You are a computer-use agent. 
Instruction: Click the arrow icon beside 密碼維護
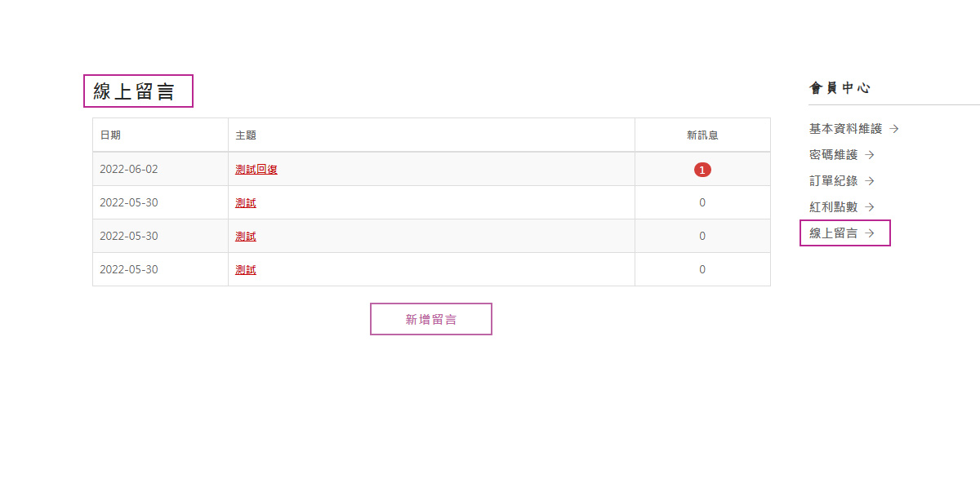(870, 155)
